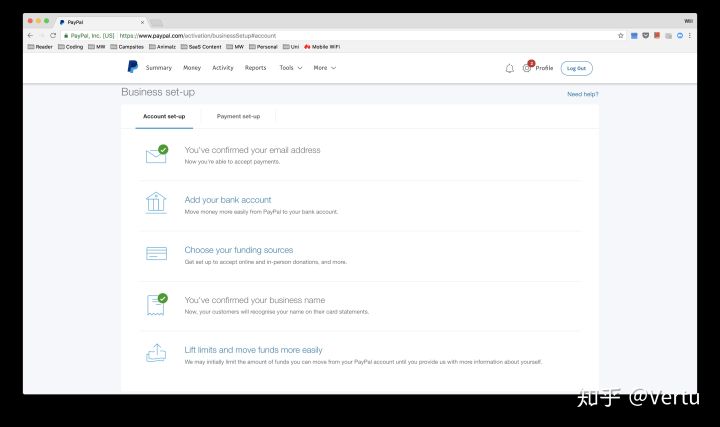Open the Coding bookmarks folder
720x427 pixels.
[71, 47]
